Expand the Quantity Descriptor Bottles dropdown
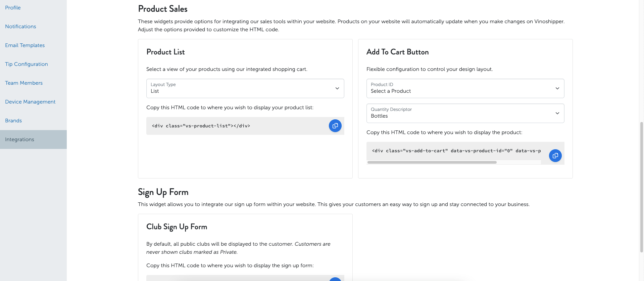 pos(465,113)
